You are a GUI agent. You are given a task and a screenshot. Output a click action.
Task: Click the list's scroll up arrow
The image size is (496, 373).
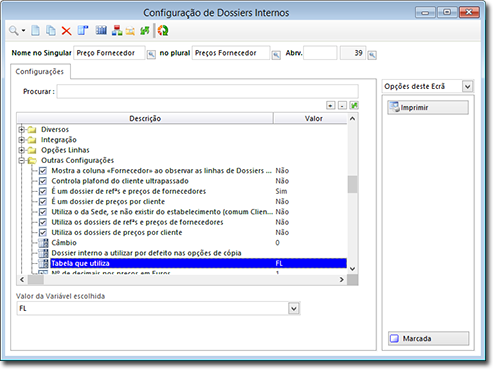(x=352, y=119)
